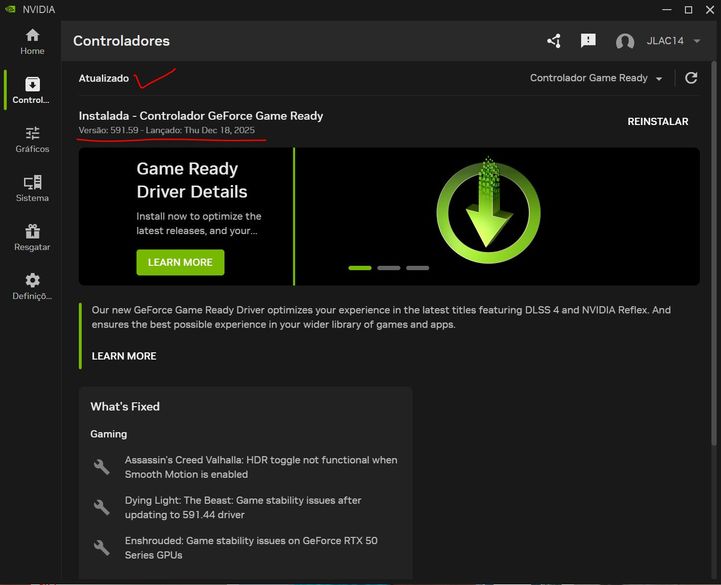
Task: Open Definições gear in sidebar
Action: pyautogui.click(x=32, y=286)
